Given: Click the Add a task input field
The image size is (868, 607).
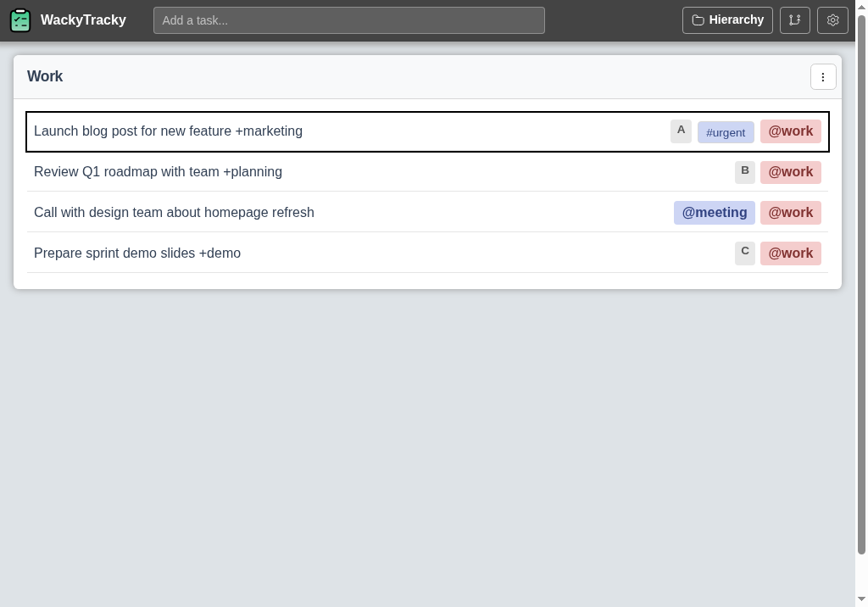Looking at the screenshot, I should 349,19.
